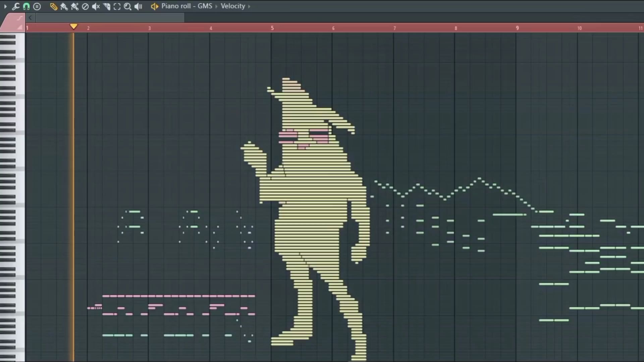The image size is (644, 362).
Task: Select the Slice tool
Action: 107,6
